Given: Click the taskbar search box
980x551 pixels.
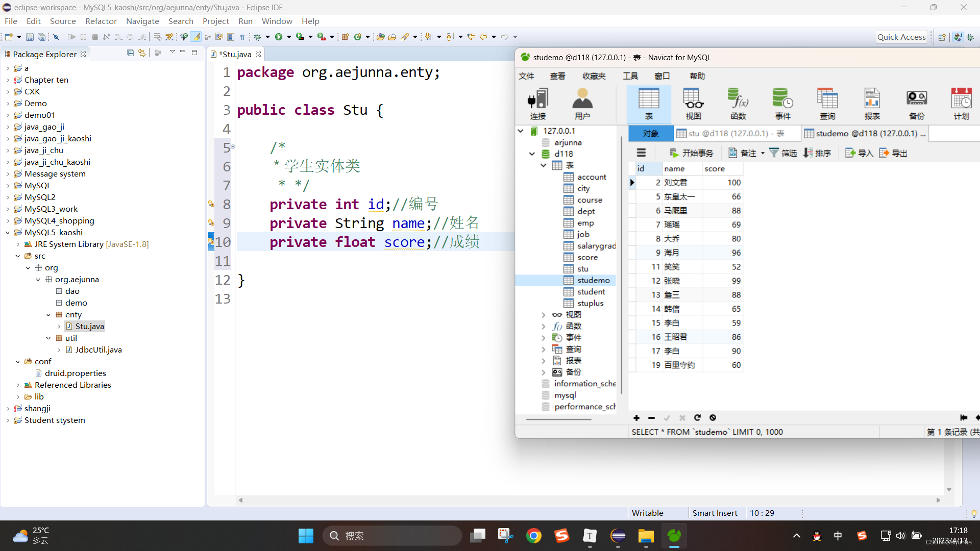Looking at the screenshot, I should pyautogui.click(x=391, y=536).
